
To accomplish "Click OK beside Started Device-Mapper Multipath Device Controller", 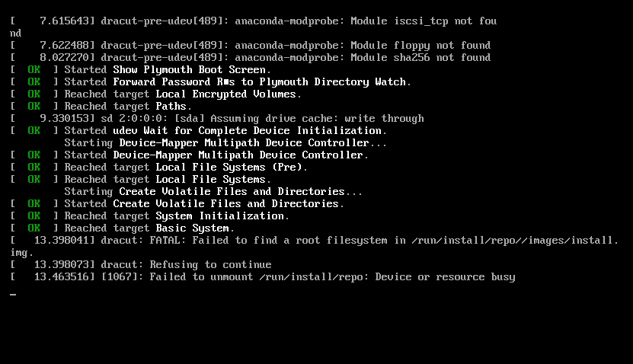I will (34, 155).
